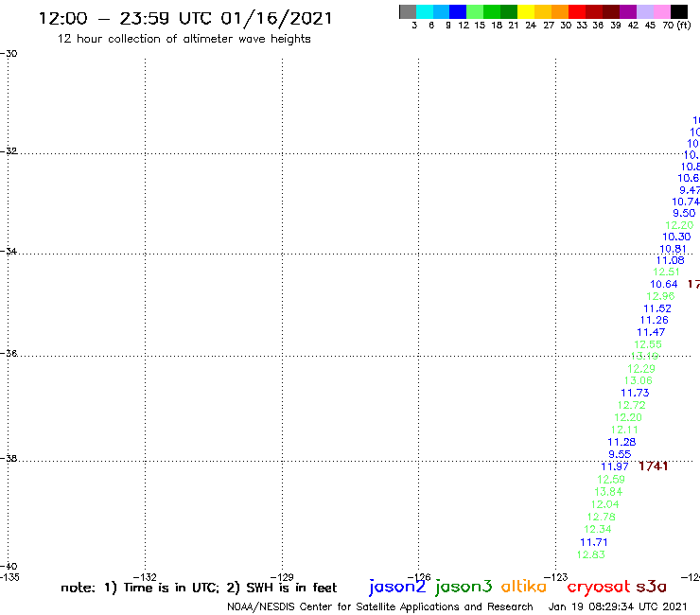700x615 pixels.
Task: Click the red cryosat legend label
Action: click(599, 587)
